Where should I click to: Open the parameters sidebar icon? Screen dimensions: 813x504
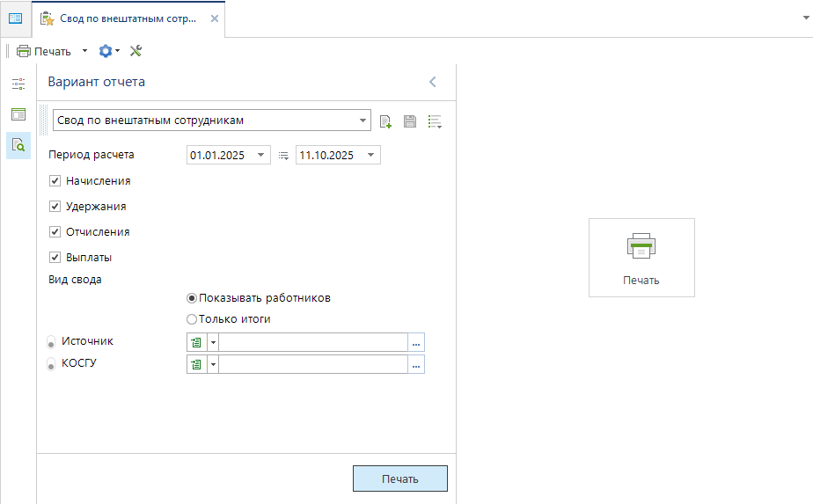[x=18, y=84]
